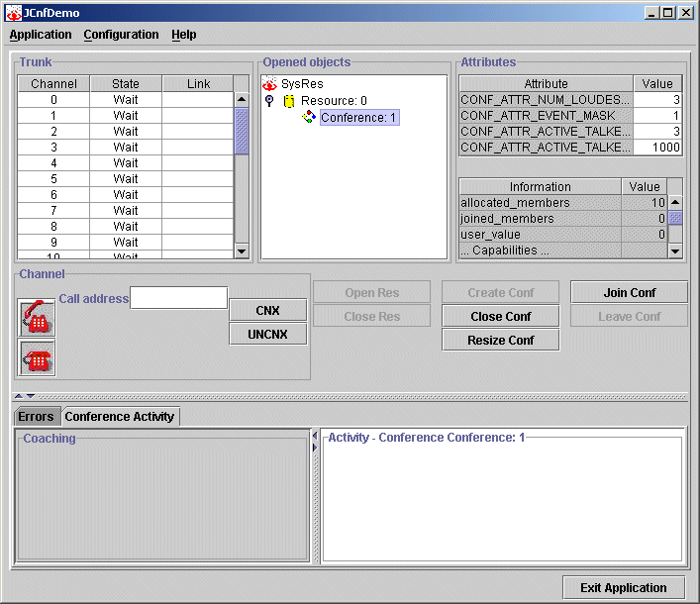Switch to the Errors tab

point(36,417)
